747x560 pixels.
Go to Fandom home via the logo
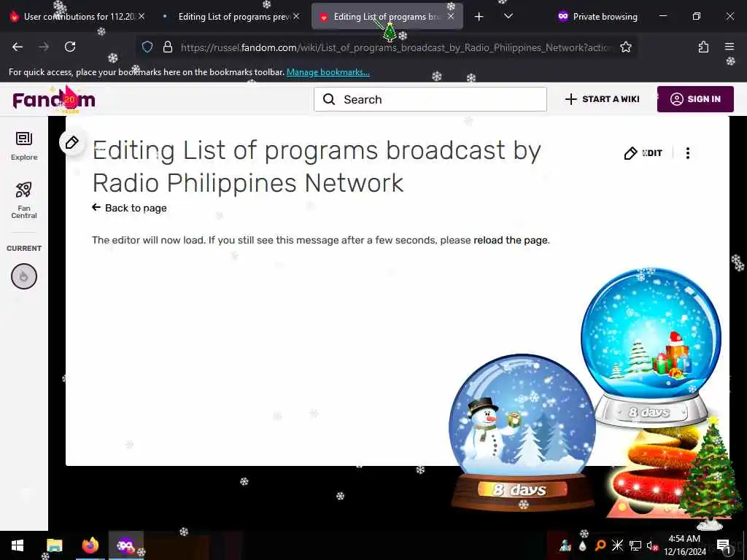(x=54, y=99)
